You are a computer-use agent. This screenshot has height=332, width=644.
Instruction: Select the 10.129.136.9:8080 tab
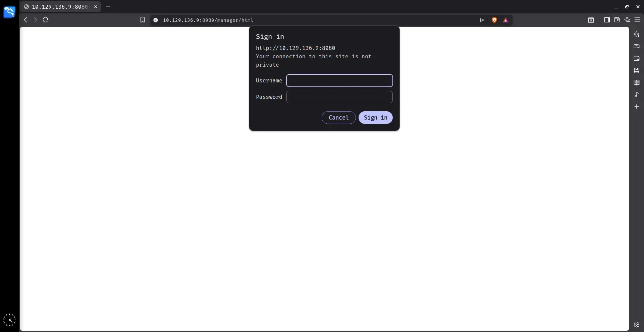(x=60, y=7)
